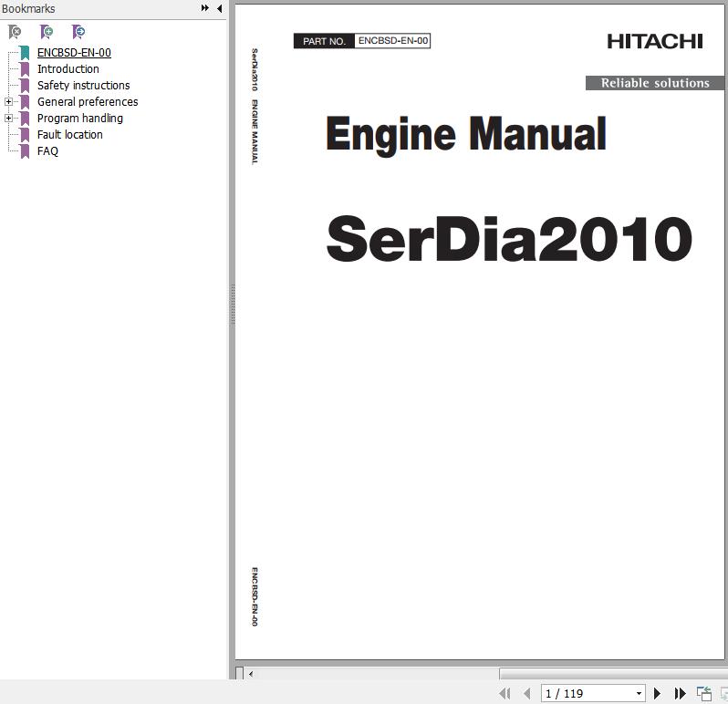Click the first page arrow

(504, 694)
